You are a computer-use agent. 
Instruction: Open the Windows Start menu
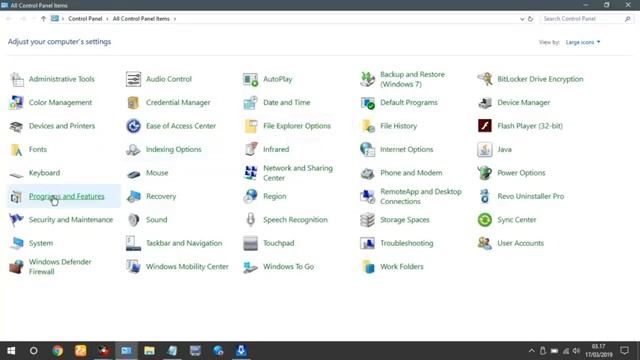point(11,351)
